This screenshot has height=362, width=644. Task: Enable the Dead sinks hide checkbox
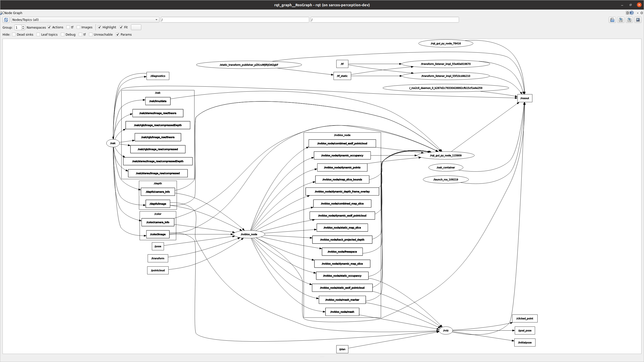(x=14, y=34)
